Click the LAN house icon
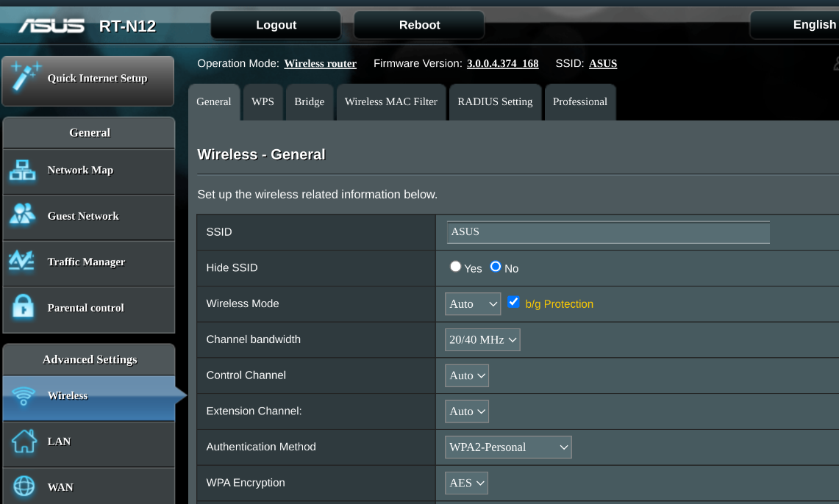Viewport: 839px width, 504px height. coord(23,442)
